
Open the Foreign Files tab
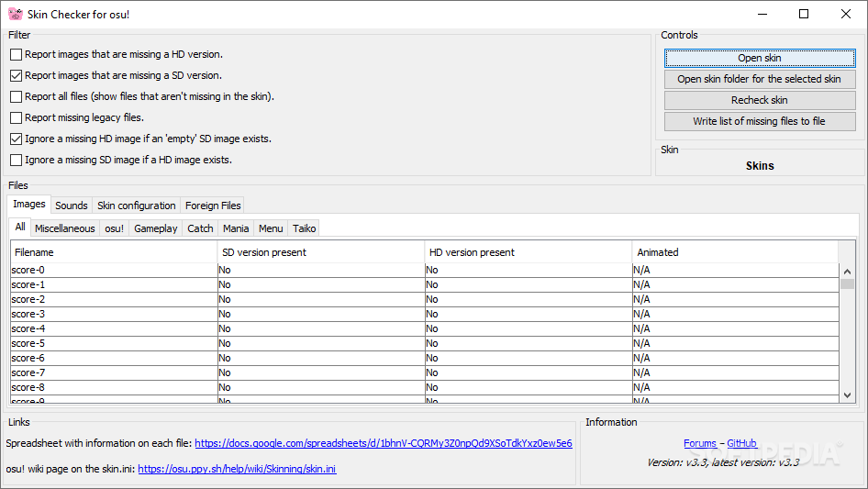(x=213, y=206)
